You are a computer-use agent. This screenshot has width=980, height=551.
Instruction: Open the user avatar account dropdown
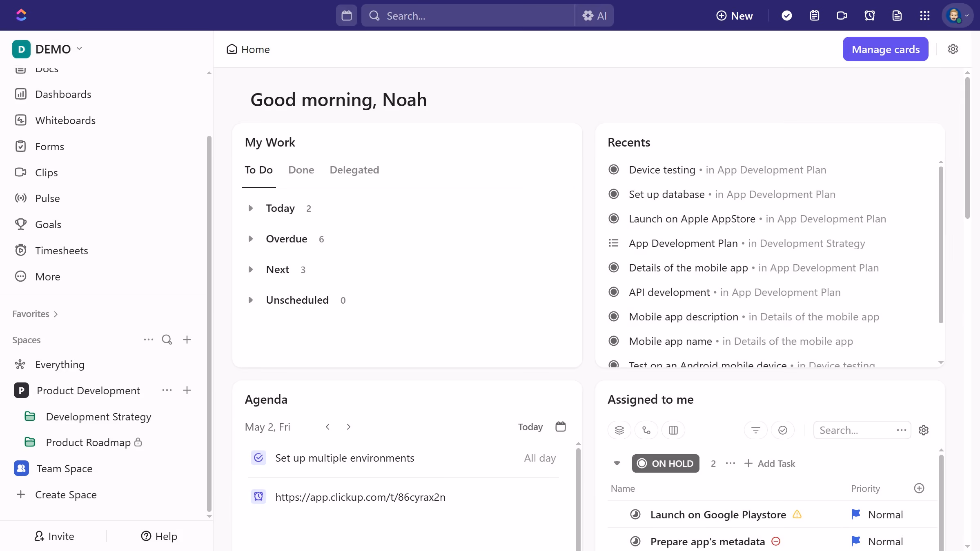click(x=958, y=16)
